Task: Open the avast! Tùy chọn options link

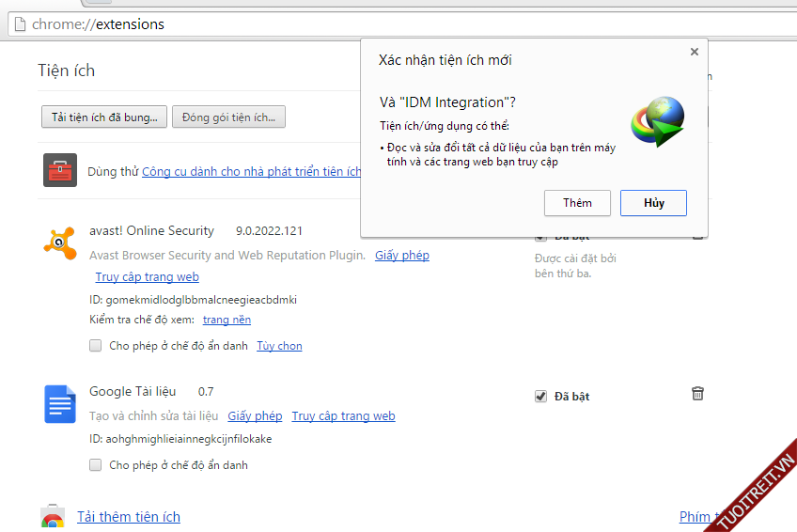Action: (279, 346)
